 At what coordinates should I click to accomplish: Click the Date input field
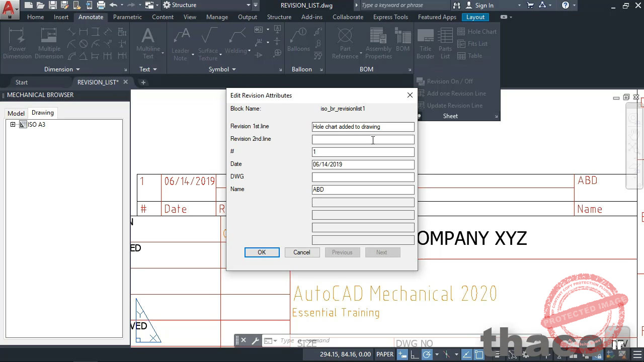click(363, 164)
